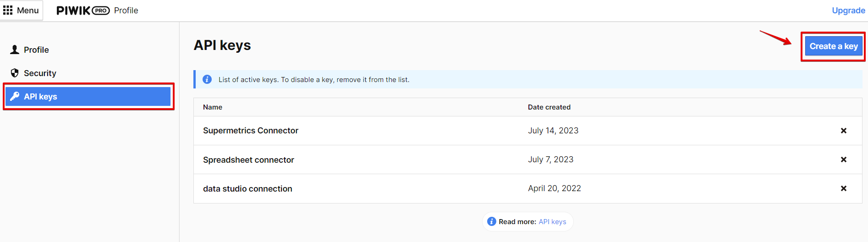Open the Menu grid icon
The width and height of the screenshot is (868, 242).
pyautogui.click(x=8, y=10)
